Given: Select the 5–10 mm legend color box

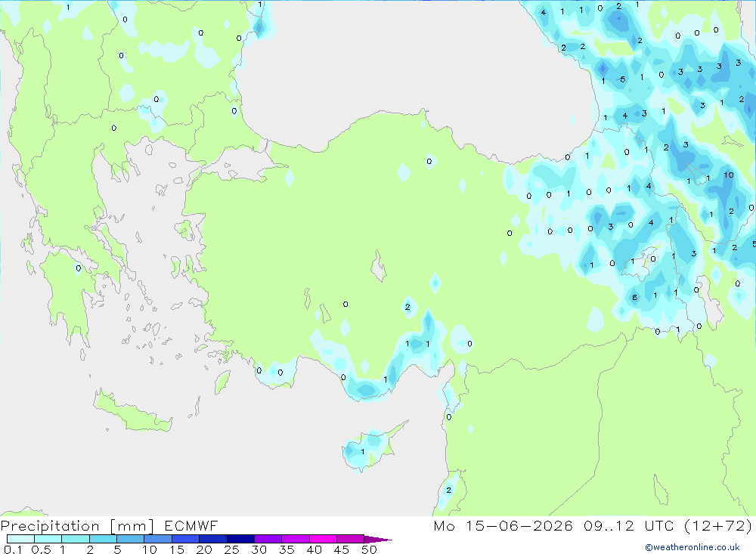Looking at the screenshot, I should point(131,539).
